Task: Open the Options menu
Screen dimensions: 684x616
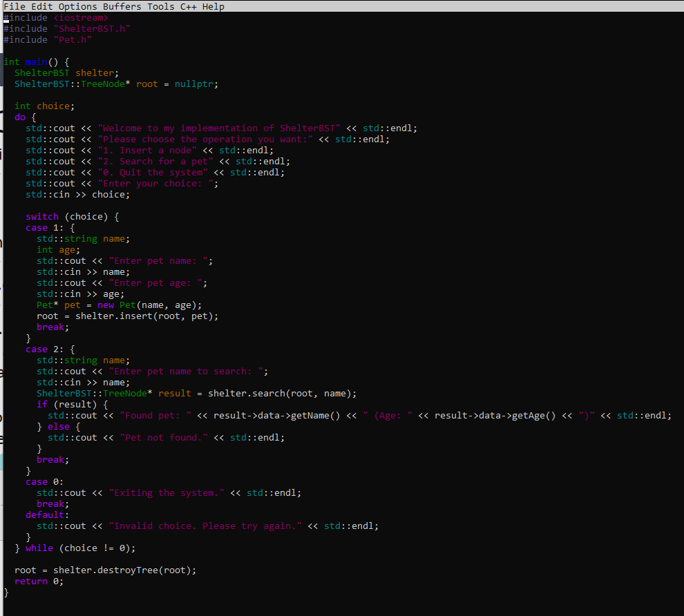Action: click(x=77, y=6)
